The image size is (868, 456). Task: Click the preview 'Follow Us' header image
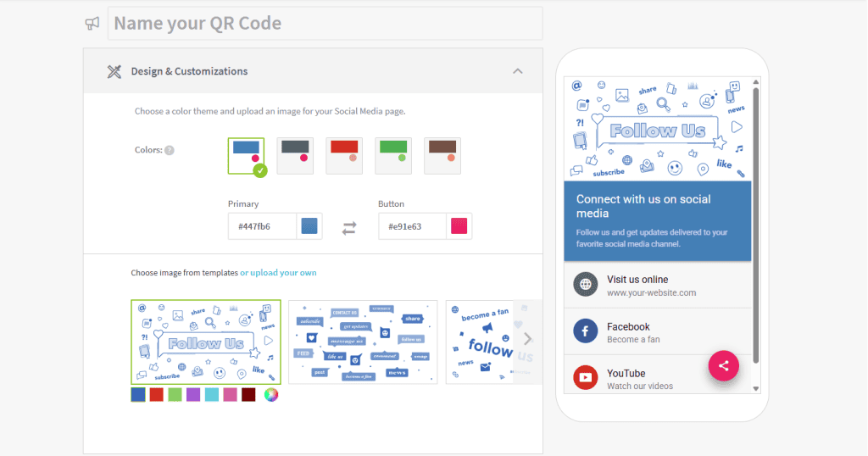pos(658,130)
